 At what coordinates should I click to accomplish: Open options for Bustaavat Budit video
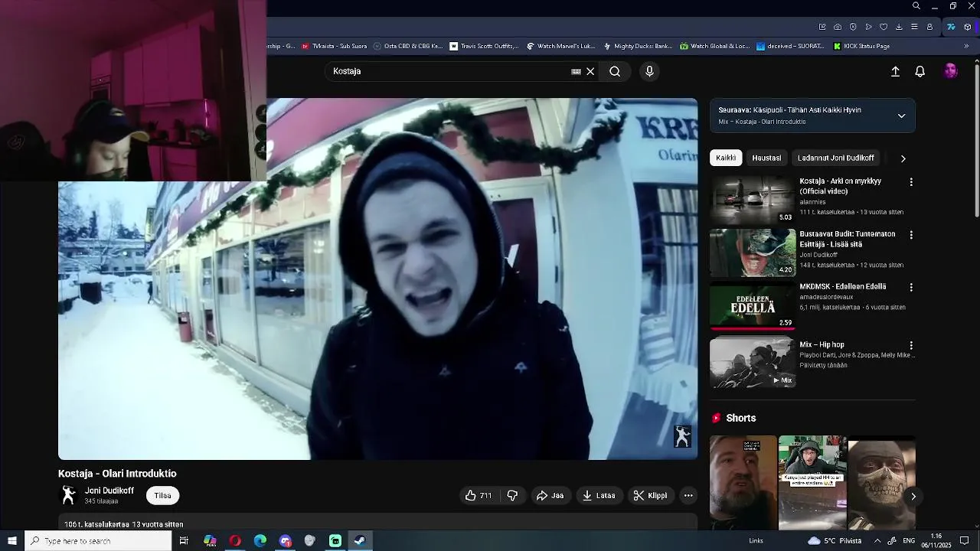click(911, 235)
